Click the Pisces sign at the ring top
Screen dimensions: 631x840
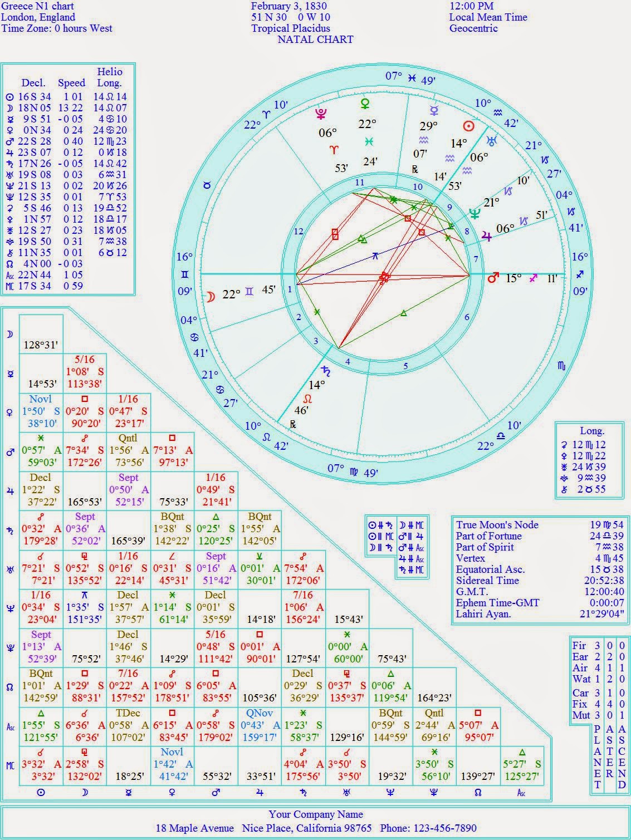(412, 77)
